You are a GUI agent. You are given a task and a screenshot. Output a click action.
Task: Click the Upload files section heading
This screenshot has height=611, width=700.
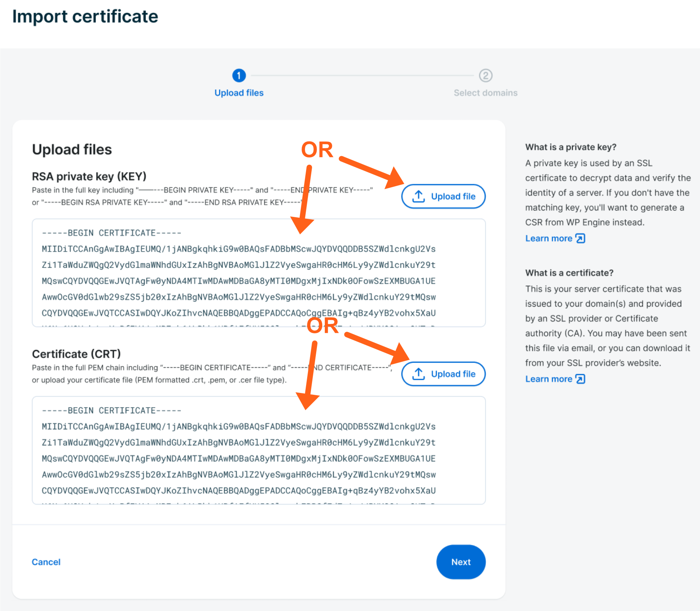pyautogui.click(x=71, y=149)
